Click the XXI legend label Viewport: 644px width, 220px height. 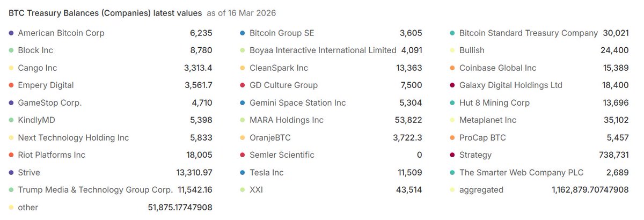click(257, 190)
